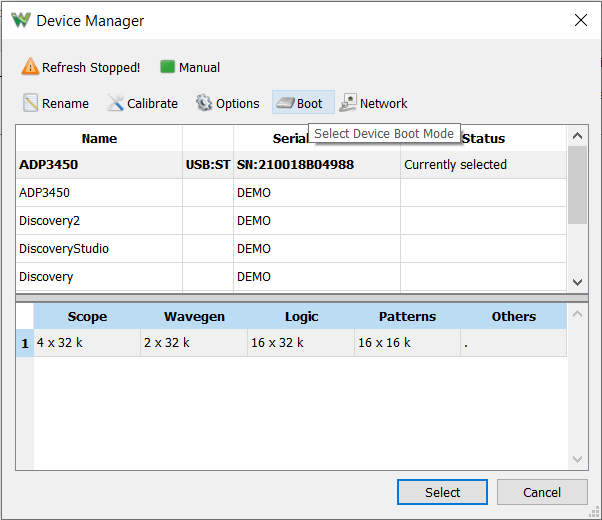Click the 4 x 32 k Scope cell
Screen dimensions: 602x520
tap(87, 343)
